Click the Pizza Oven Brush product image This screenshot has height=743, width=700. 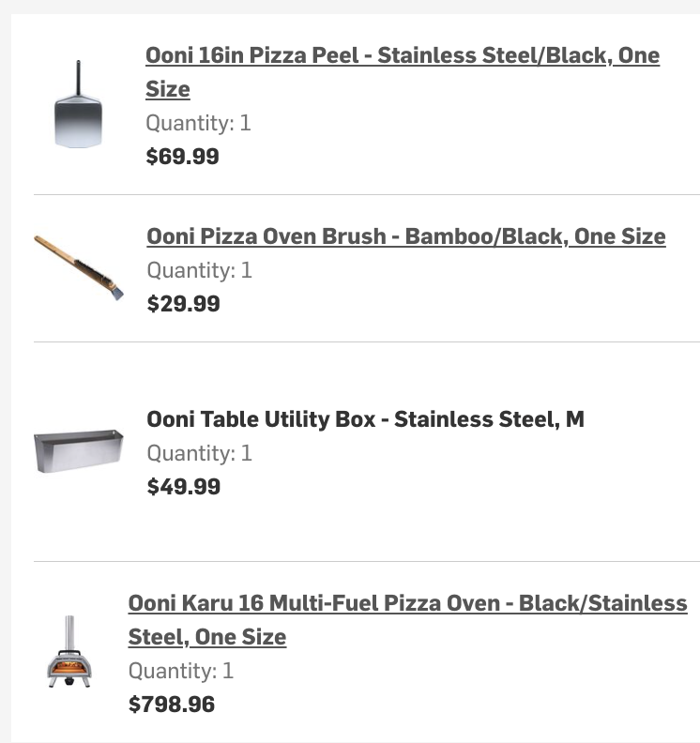pos(79,267)
